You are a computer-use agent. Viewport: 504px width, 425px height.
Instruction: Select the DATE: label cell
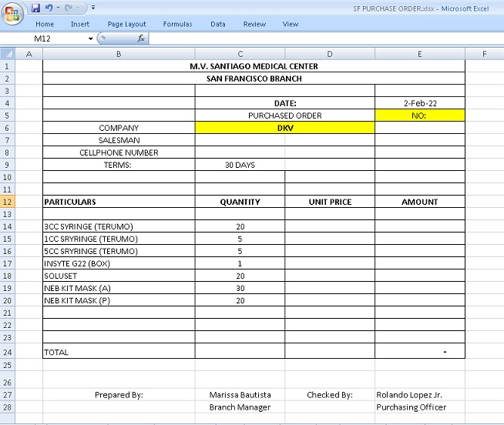[285, 103]
